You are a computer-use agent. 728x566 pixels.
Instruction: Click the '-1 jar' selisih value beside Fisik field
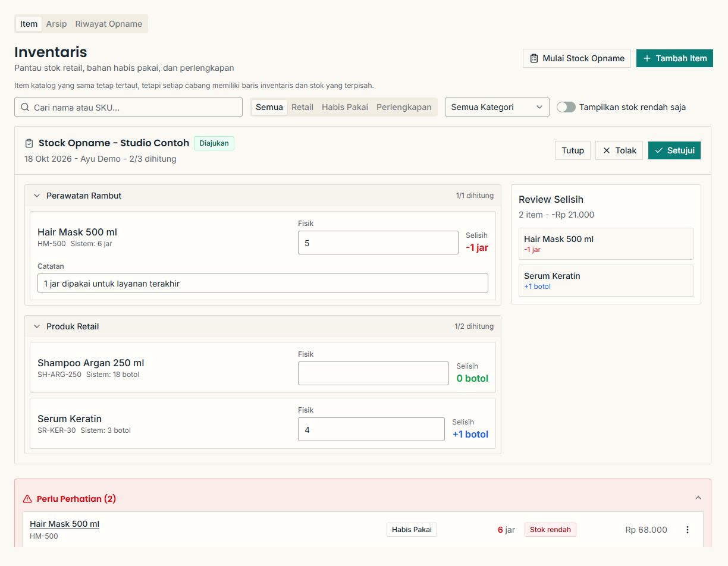click(477, 247)
